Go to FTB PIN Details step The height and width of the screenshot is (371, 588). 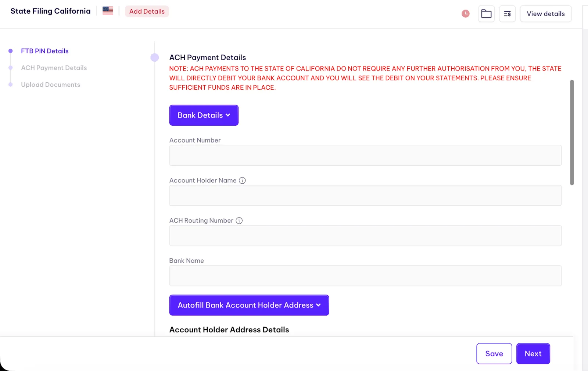(45, 51)
